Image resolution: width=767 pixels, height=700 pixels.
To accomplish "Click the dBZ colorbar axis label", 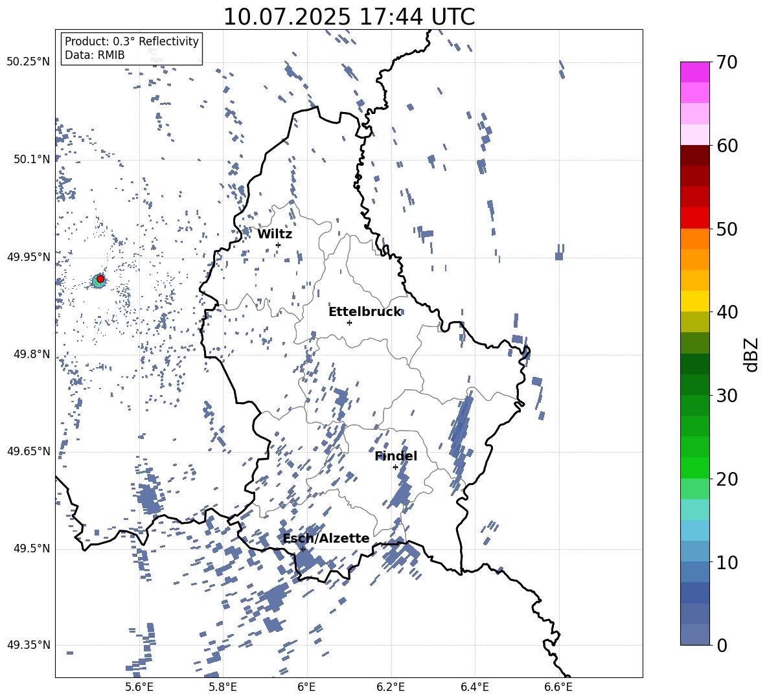I will tap(752, 354).
